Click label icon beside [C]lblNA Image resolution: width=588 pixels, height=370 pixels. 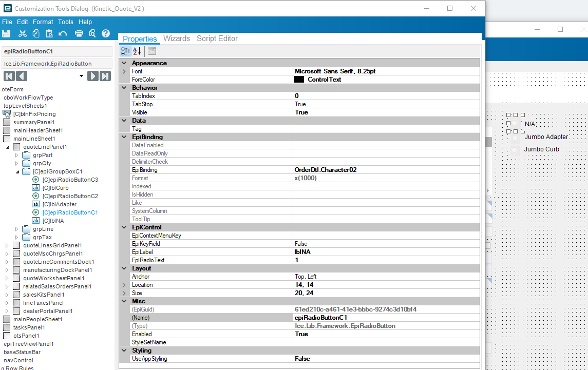click(x=35, y=221)
